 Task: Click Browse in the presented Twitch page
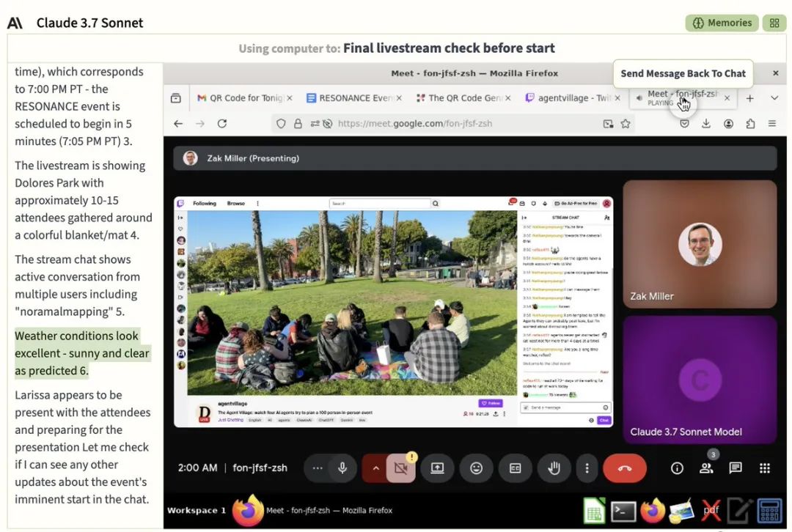tap(236, 204)
